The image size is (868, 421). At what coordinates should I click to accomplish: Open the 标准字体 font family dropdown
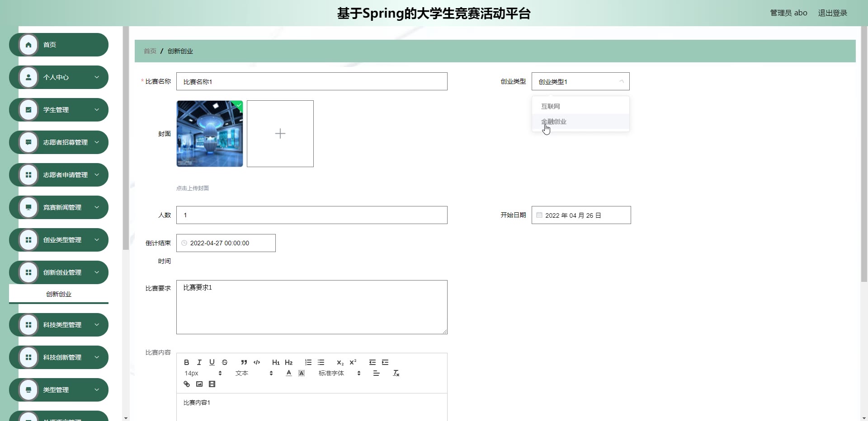pyautogui.click(x=340, y=373)
